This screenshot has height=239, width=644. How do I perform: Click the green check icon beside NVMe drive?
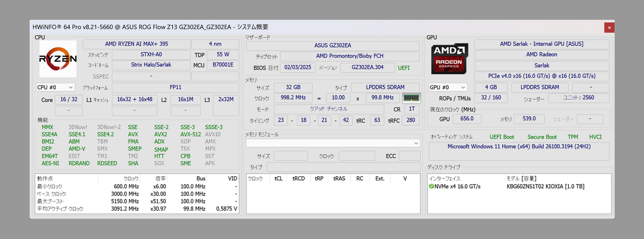(x=431, y=186)
